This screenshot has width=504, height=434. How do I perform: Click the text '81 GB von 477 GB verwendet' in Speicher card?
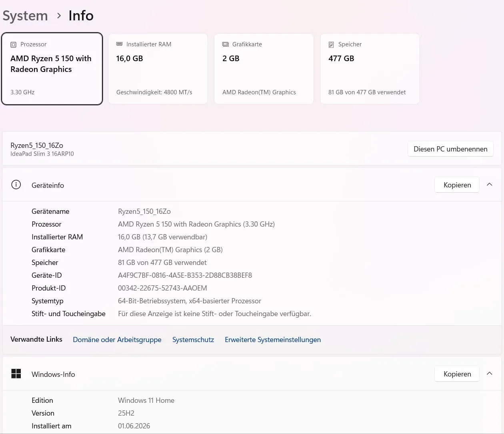(367, 92)
